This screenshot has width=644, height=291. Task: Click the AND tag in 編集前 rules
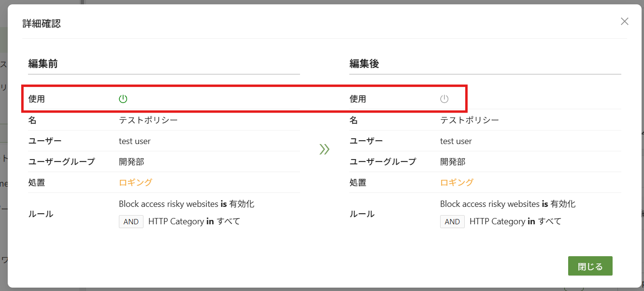point(131,221)
